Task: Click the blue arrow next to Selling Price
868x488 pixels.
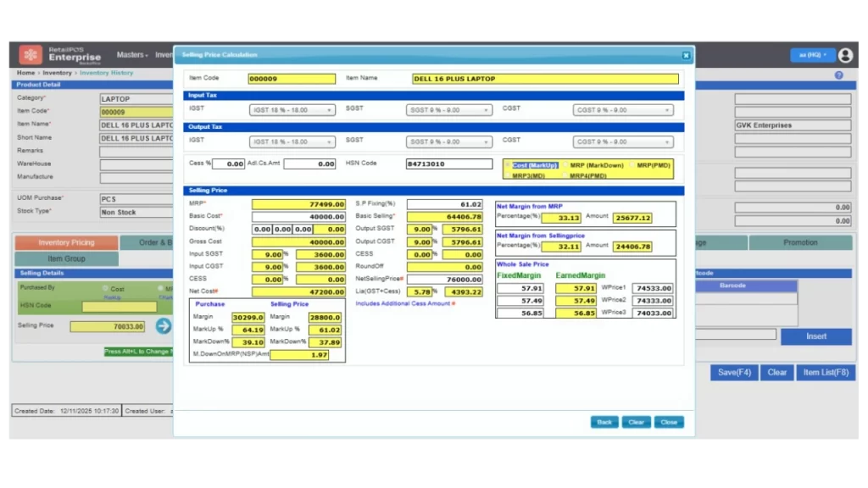Action: (164, 326)
